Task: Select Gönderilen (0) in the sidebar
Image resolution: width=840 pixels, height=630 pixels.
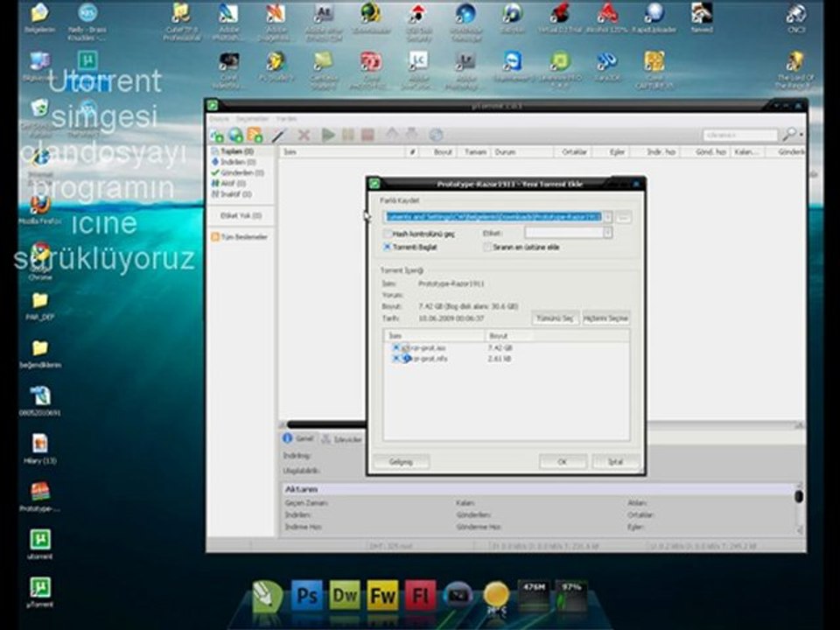Action: coord(237,172)
